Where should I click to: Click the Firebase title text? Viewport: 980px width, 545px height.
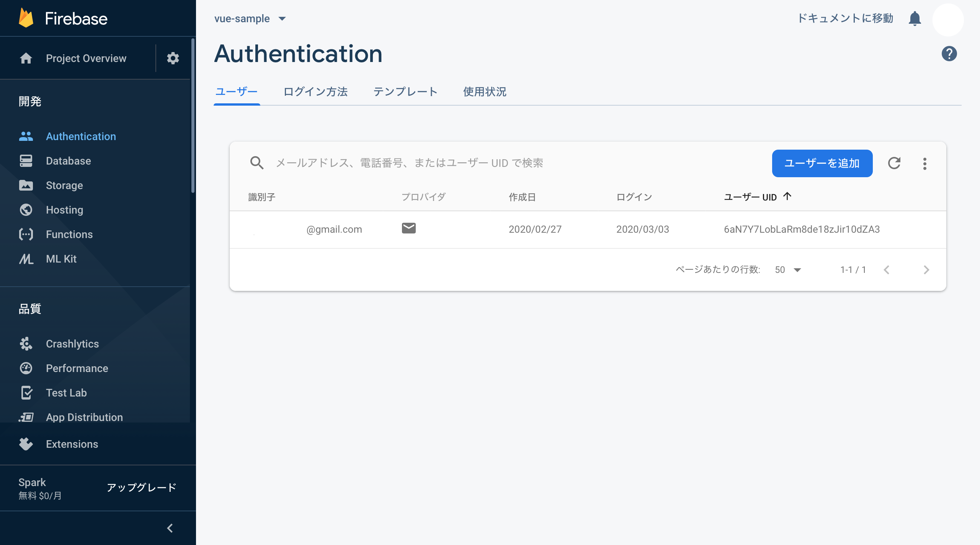pyautogui.click(x=76, y=18)
